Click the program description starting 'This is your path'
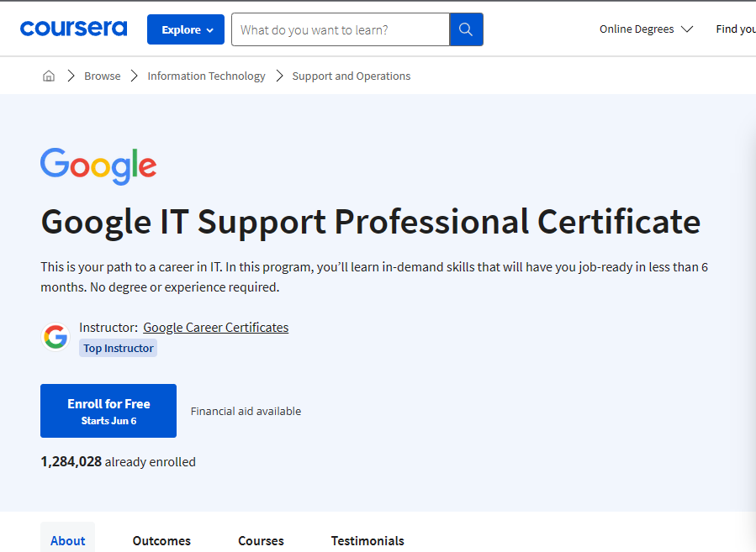756x552 pixels. pyautogui.click(x=374, y=277)
